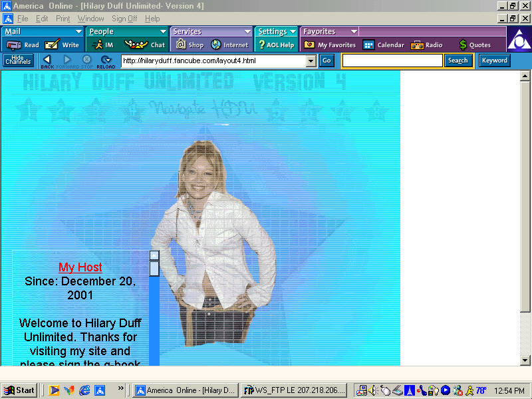Screen dimensions: 532x399
Task: Launch Windows Media Player from quick launch
Action: point(54,390)
